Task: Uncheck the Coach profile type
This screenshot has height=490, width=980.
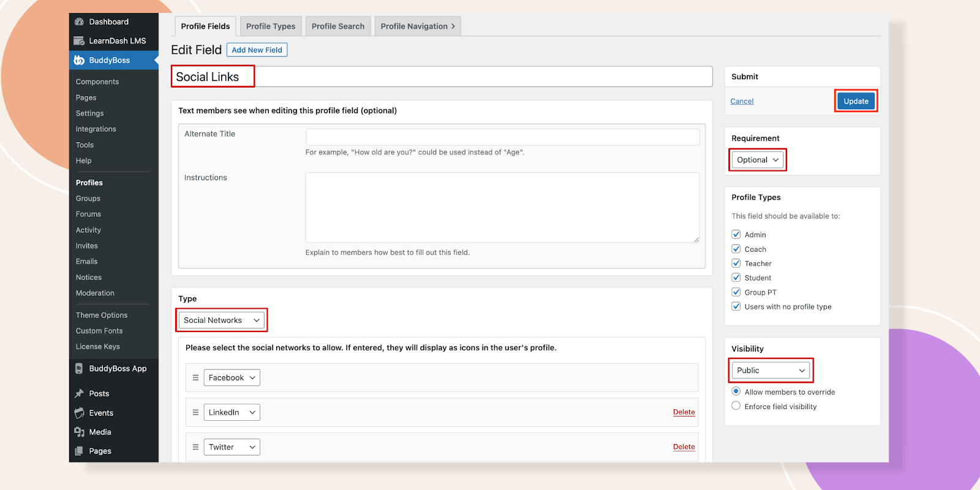Action: (736, 249)
